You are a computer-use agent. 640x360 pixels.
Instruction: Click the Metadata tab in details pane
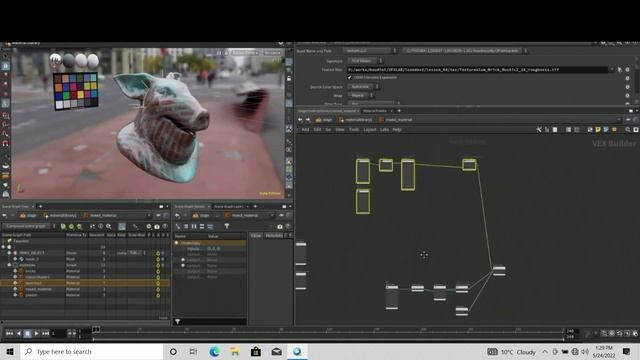tap(274, 236)
